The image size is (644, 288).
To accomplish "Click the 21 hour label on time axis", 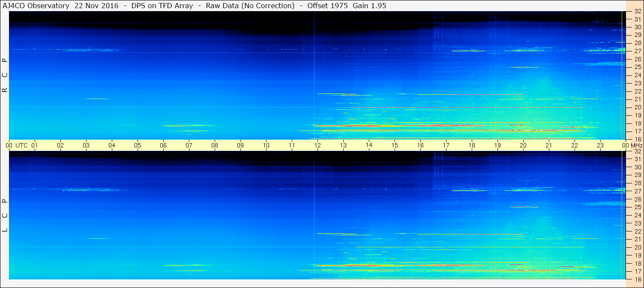I will point(548,145).
